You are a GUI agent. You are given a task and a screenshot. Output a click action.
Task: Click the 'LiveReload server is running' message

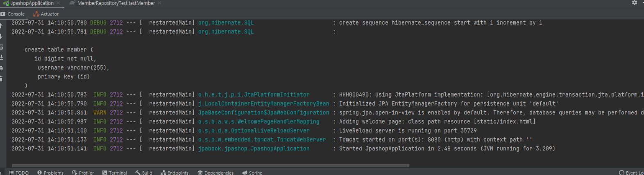408,130
